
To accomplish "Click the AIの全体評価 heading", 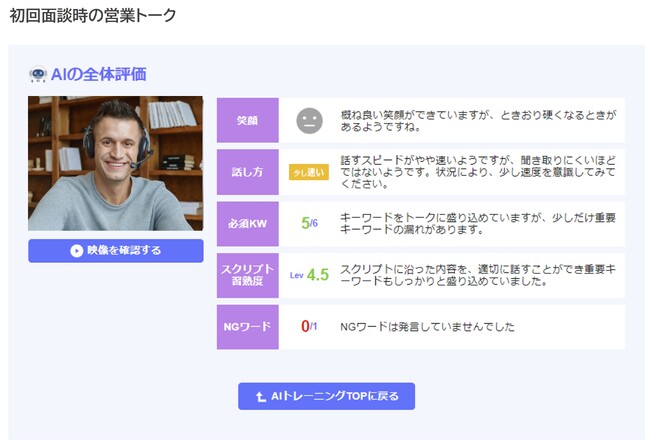I will 98,75.
